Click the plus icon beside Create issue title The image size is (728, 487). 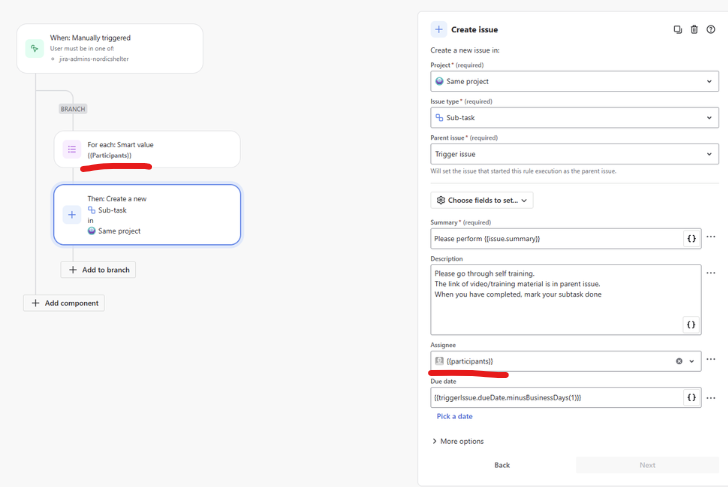[439, 29]
